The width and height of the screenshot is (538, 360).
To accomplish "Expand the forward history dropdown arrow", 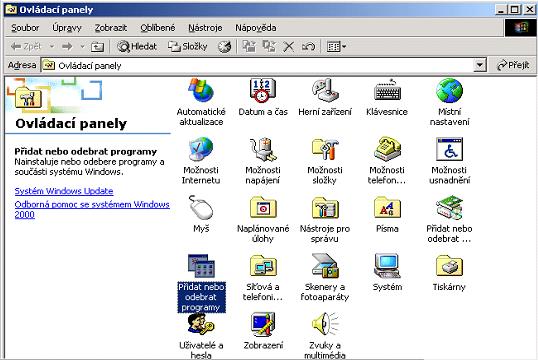I will coord(82,46).
